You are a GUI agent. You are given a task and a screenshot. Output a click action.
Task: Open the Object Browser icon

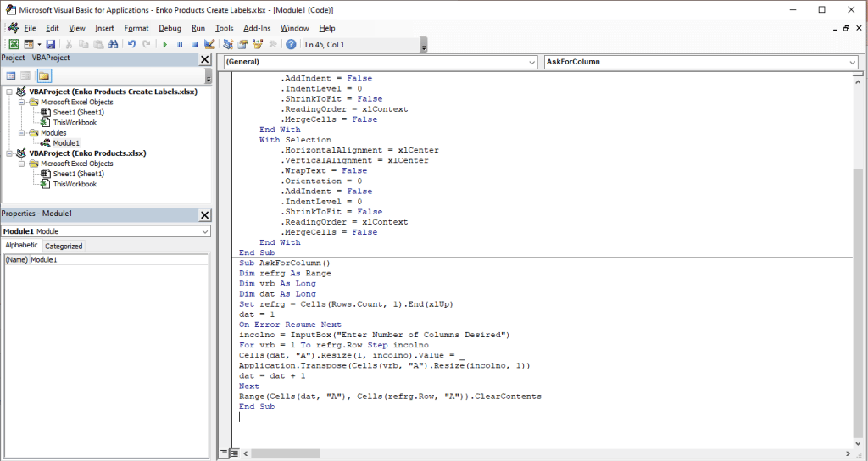(x=258, y=44)
